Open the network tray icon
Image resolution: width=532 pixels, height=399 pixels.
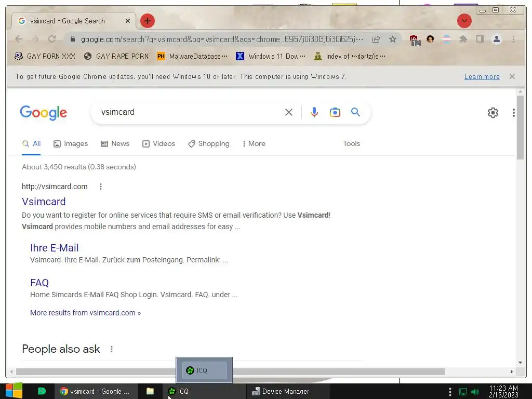tap(462, 392)
